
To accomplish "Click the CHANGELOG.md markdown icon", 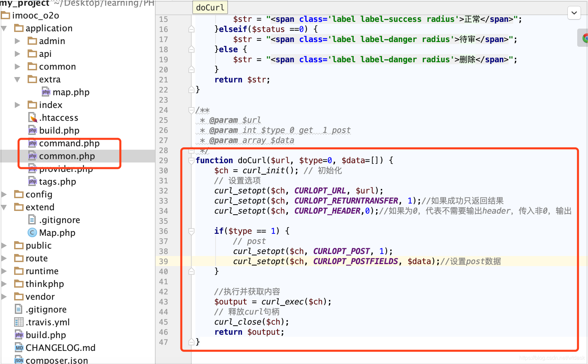I will (x=19, y=348).
